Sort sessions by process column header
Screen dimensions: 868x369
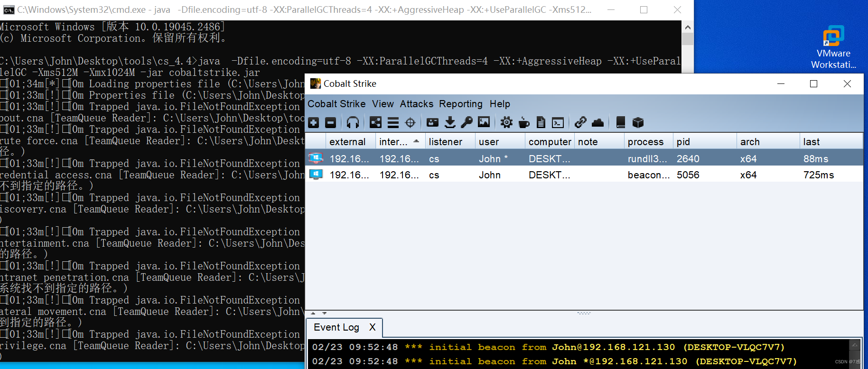click(x=649, y=142)
